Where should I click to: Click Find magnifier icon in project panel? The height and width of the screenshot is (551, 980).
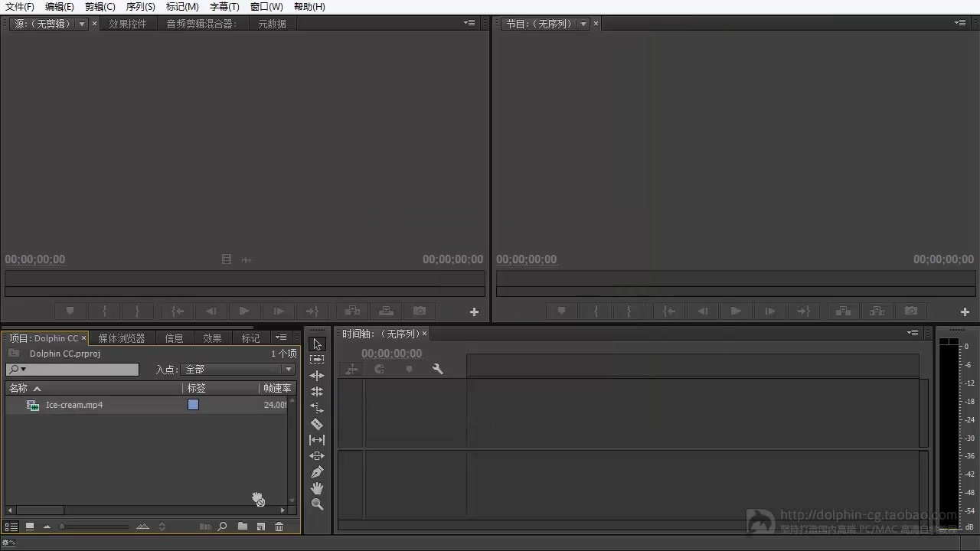coord(222,527)
